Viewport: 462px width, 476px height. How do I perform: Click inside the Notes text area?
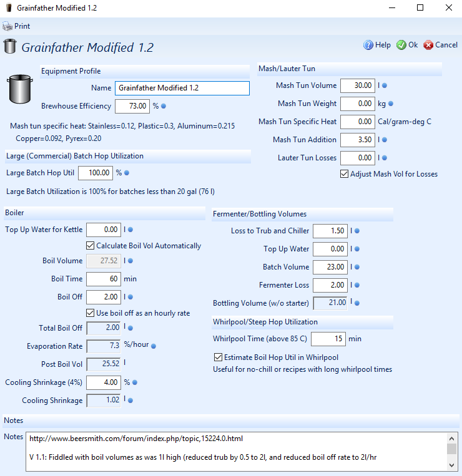(237, 452)
